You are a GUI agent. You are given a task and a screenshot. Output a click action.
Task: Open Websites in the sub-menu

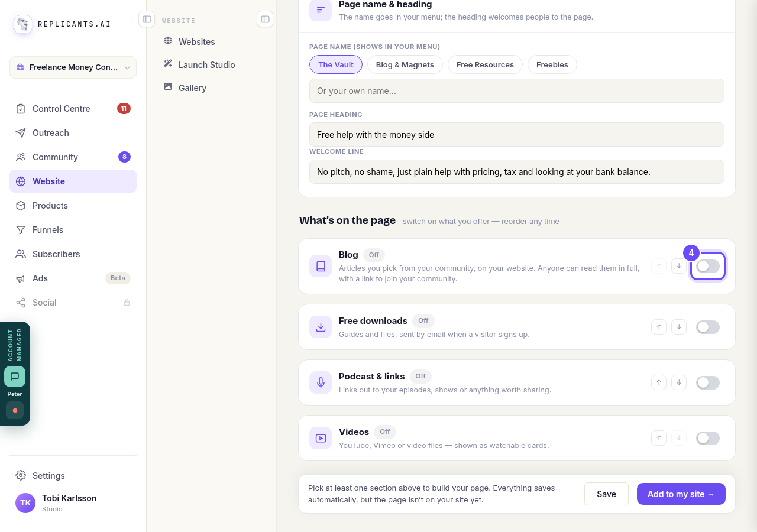pyautogui.click(x=211, y=42)
